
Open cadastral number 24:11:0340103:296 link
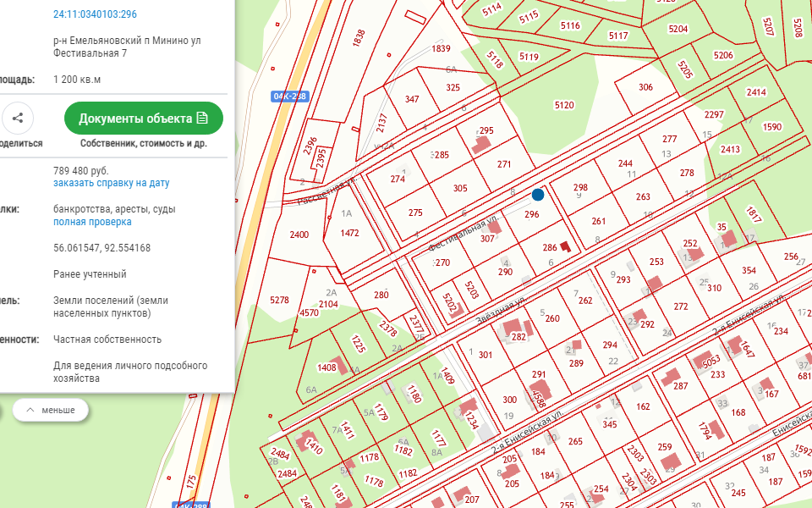(x=95, y=14)
